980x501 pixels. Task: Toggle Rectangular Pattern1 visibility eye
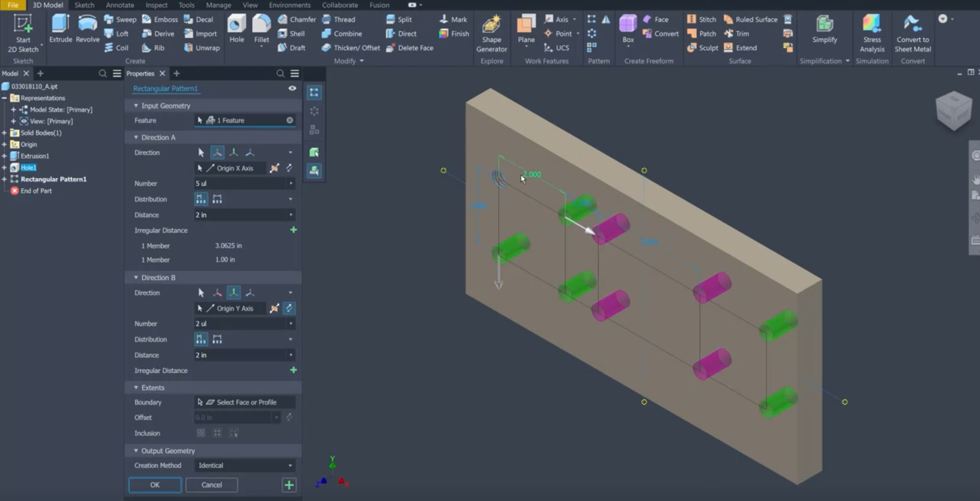(292, 88)
